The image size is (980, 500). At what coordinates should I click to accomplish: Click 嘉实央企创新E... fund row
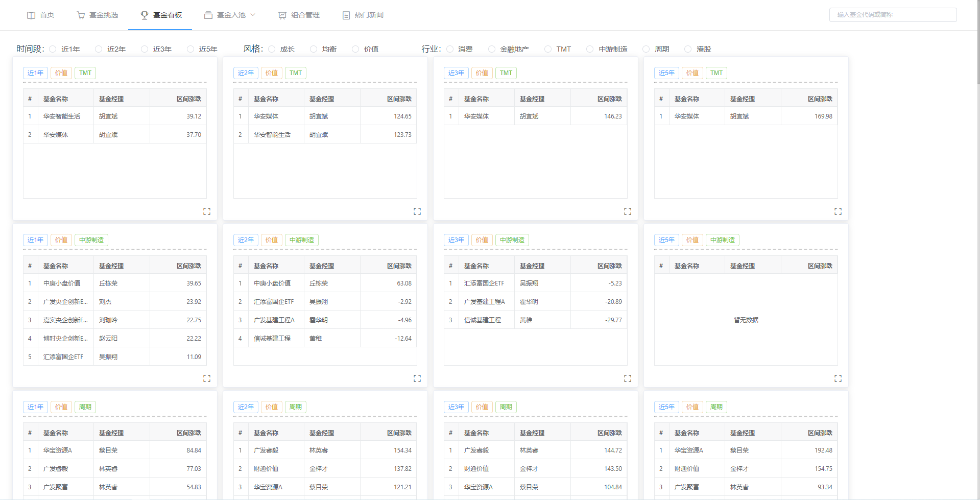(x=115, y=320)
